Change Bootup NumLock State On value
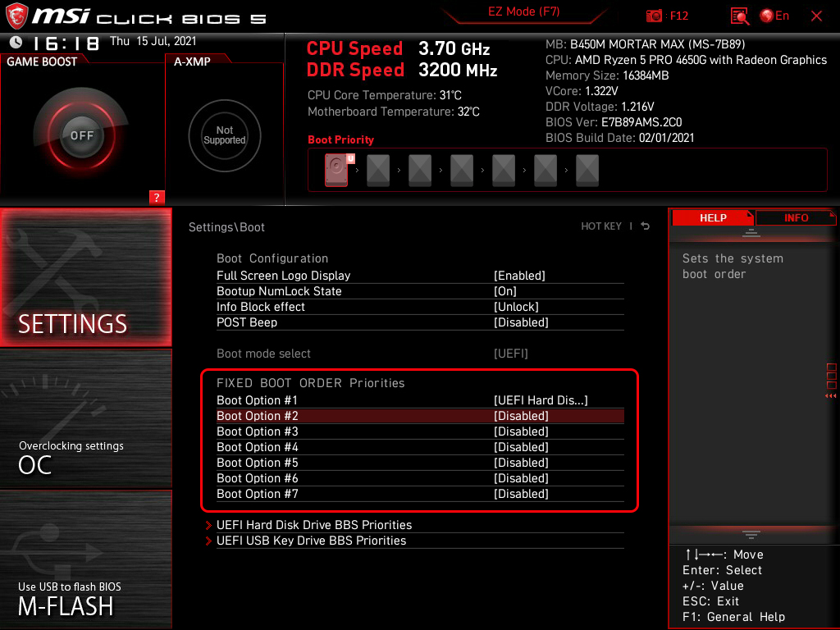 pyautogui.click(x=504, y=291)
